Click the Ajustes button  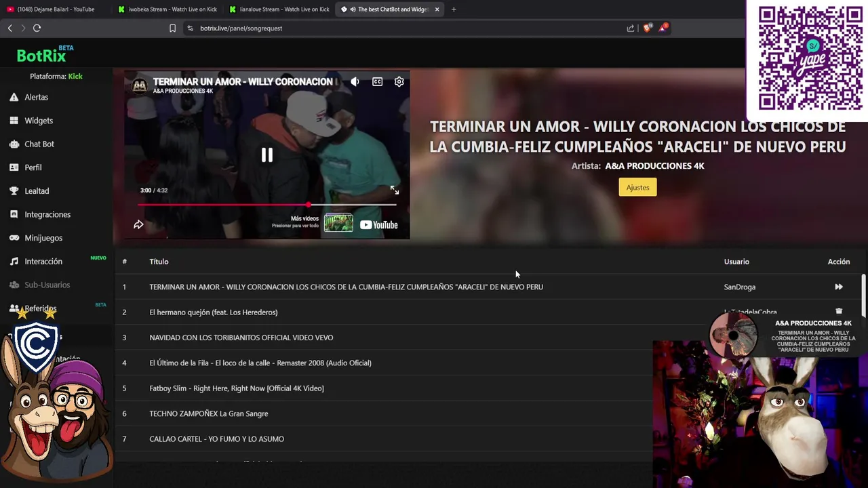(x=637, y=187)
